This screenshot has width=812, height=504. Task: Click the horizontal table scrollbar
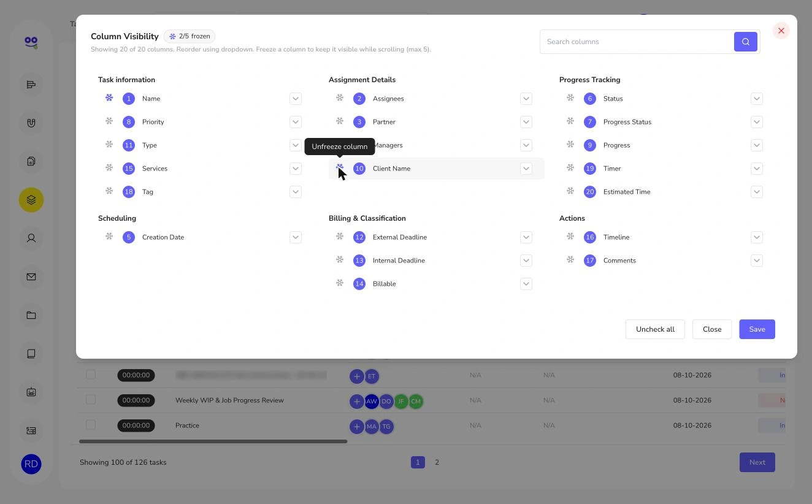coord(213,441)
